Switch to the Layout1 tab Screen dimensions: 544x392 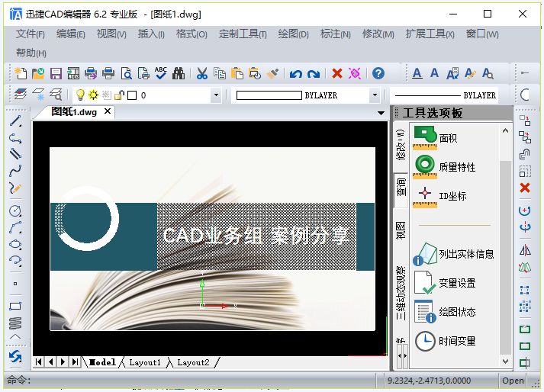(x=145, y=362)
